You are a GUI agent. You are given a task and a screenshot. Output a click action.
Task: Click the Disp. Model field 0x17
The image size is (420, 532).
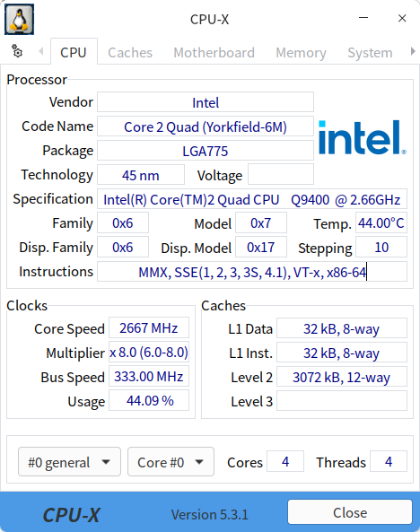point(261,248)
